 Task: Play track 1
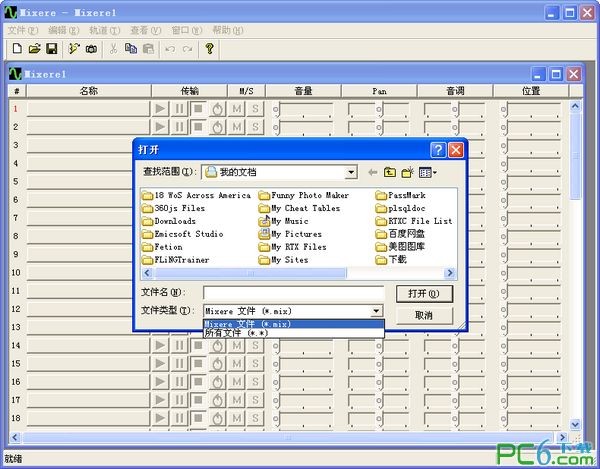click(x=160, y=109)
